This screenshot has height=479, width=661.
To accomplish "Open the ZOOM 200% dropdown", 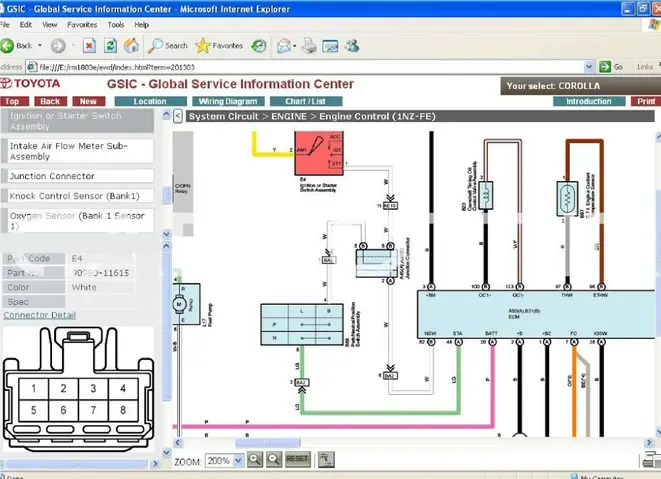I will point(238,460).
